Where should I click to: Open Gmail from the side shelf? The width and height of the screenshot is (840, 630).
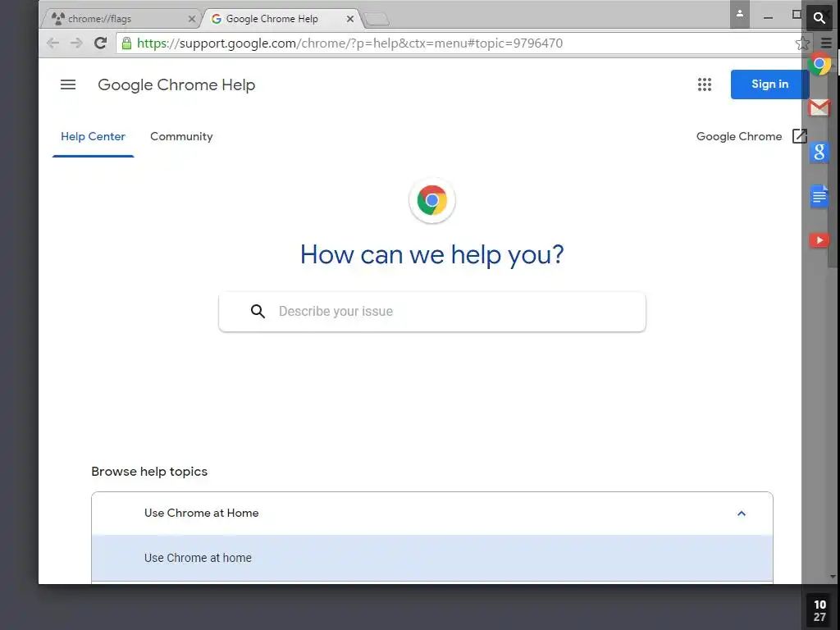click(x=819, y=107)
